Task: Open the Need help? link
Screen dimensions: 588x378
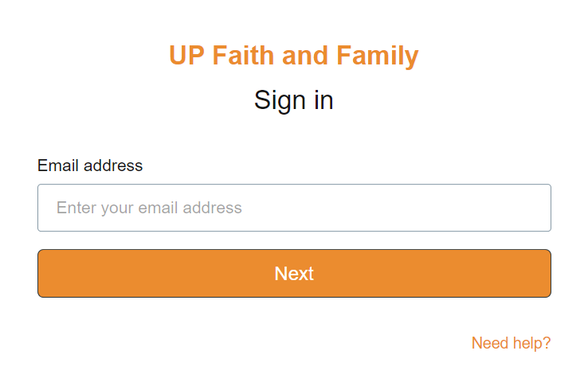Action: (x=511, y=343)
